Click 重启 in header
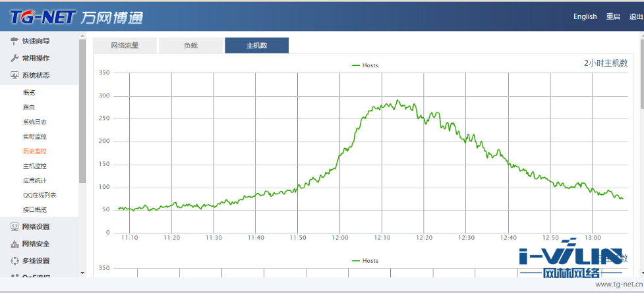 pyautogui.click(x=613, y=17)
